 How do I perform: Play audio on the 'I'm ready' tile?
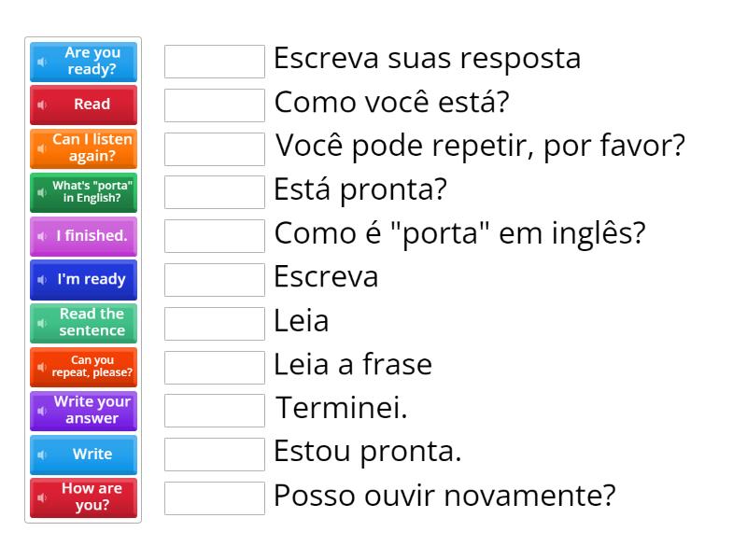pyautogui.click(x=41, y=280)
